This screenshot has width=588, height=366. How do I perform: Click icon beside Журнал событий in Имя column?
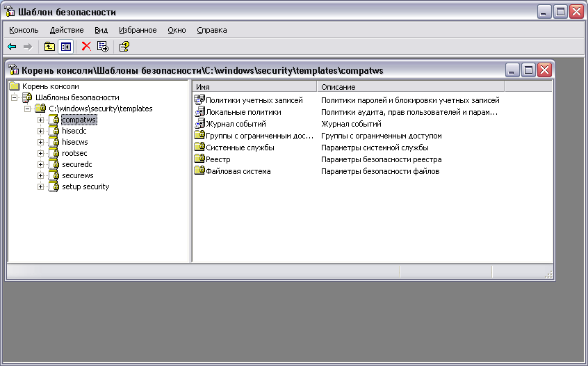pos(199,123)
